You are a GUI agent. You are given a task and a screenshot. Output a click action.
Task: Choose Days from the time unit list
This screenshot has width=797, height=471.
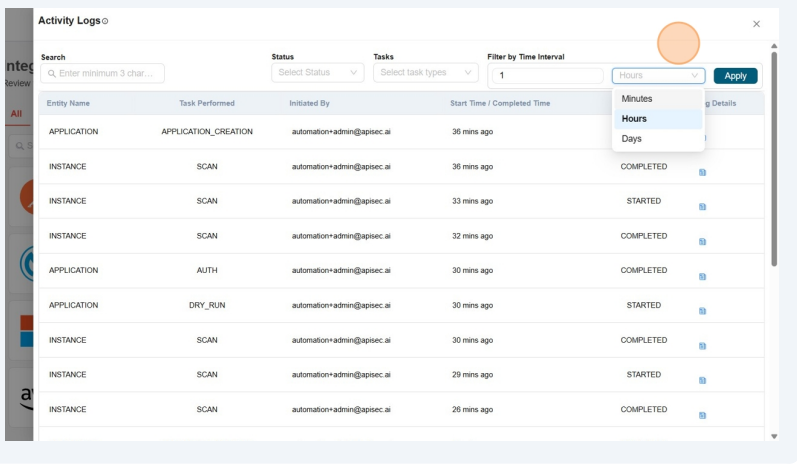658,139
